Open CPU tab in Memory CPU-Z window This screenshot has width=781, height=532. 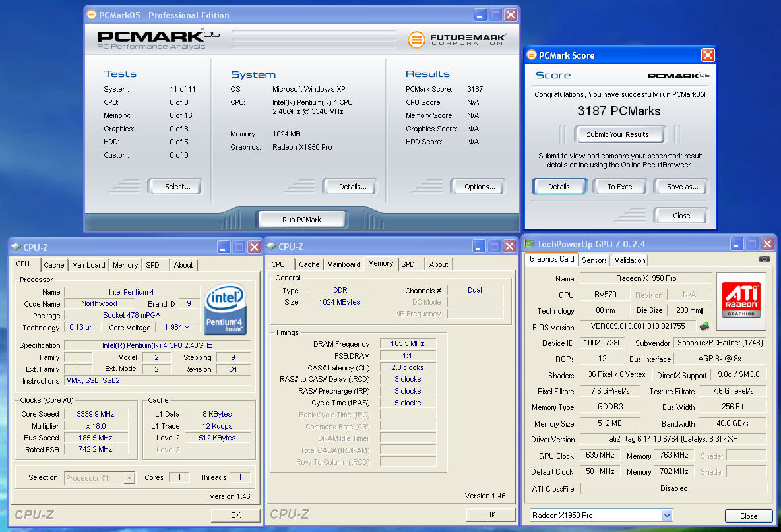[x=278, y=264]
